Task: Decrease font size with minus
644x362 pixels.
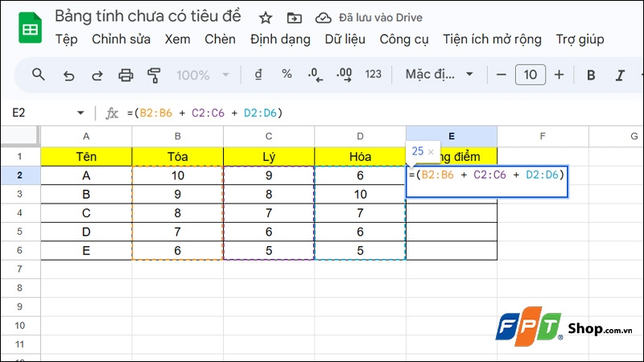Action: [501, 75]
